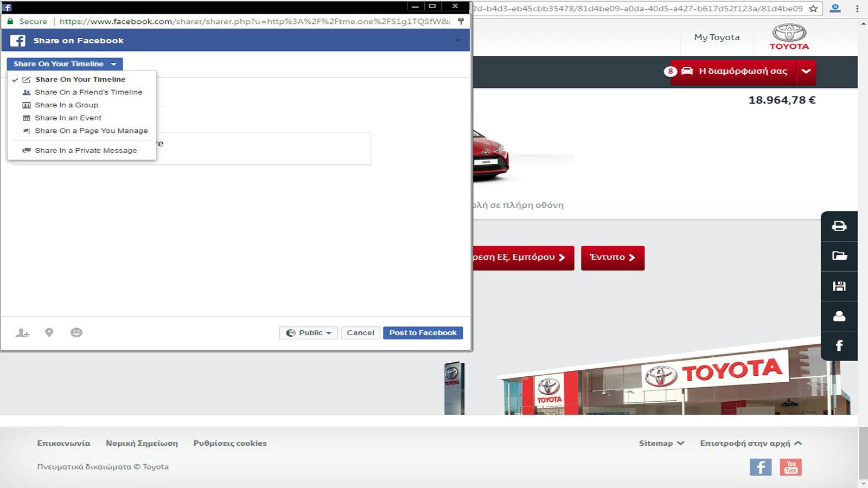
Task: Click the tag friends icon
Action: click(22, 333)
